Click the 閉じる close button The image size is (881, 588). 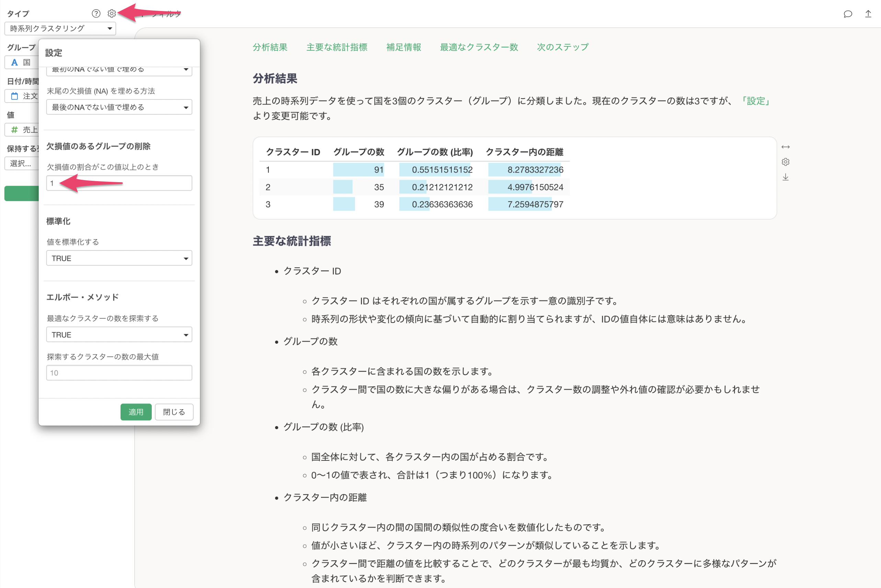174,412
